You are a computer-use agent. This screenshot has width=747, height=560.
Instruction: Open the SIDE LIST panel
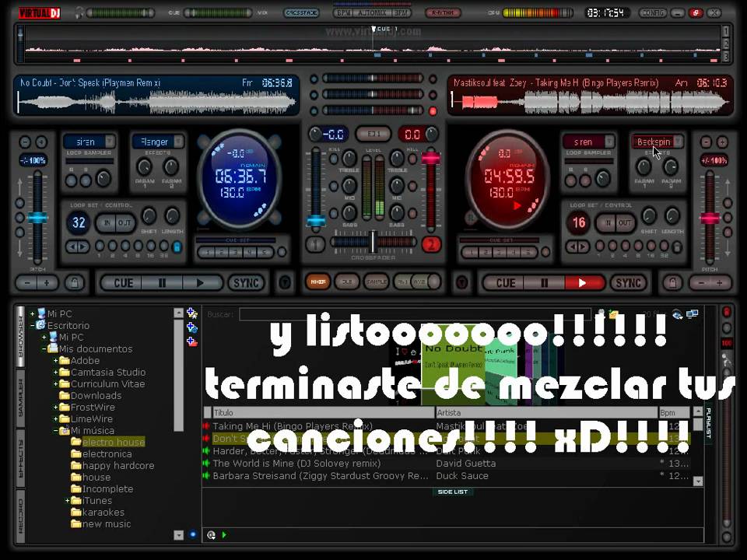(x=453, y=492)
